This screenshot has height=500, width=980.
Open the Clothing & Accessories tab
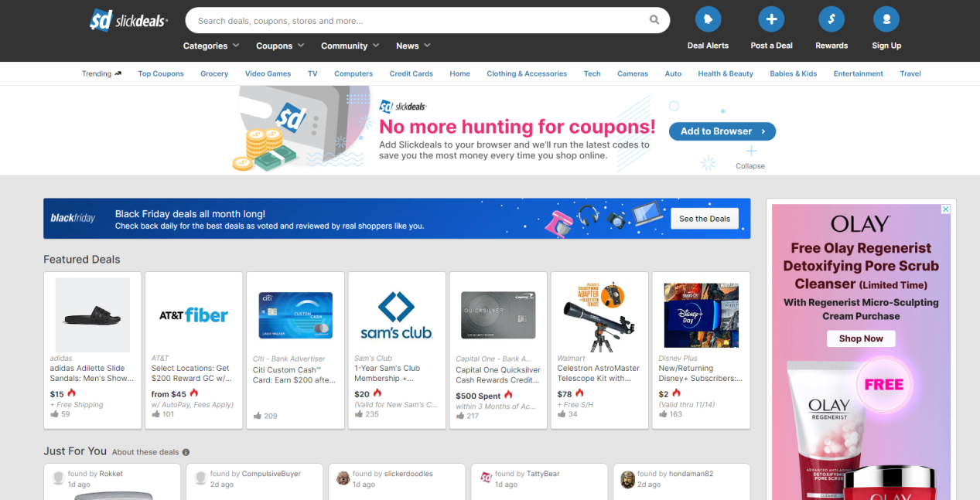point(527,73)
